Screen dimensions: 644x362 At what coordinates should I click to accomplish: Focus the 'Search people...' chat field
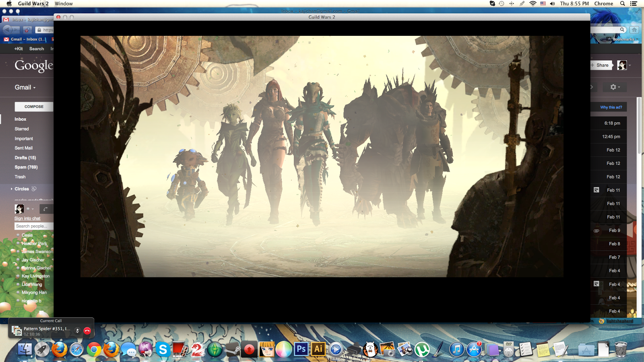point(34,226)
